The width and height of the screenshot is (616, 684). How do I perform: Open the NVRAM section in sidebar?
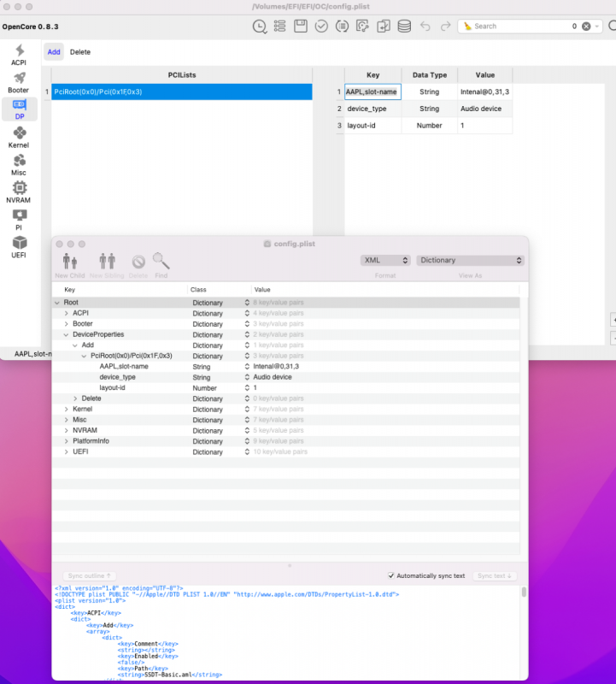point(19,192)
